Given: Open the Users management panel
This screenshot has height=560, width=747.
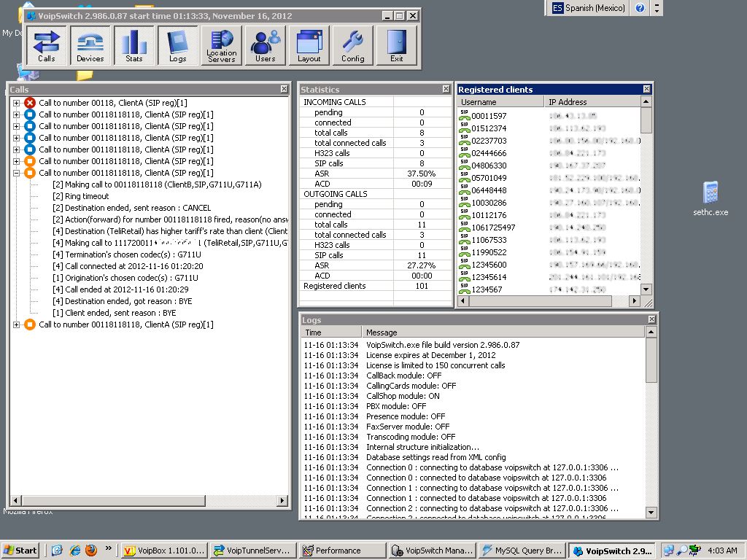Looking at the screenshot, I should 266,45.
